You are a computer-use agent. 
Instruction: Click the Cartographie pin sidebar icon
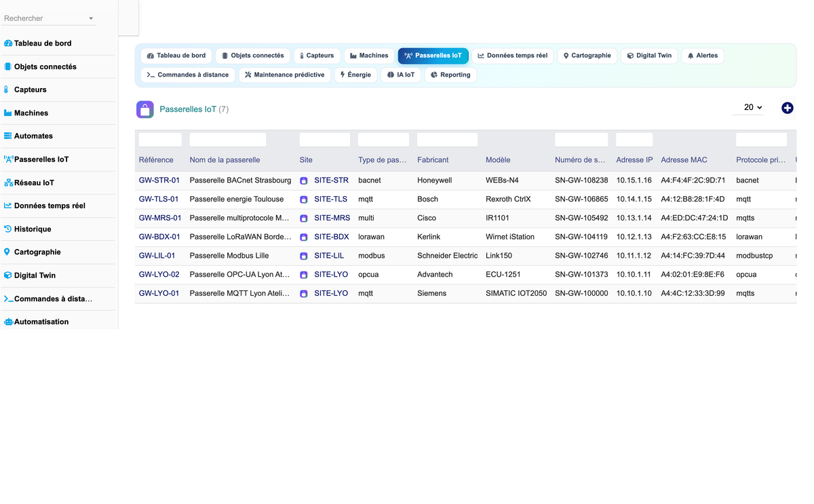[x=7, y=252]
